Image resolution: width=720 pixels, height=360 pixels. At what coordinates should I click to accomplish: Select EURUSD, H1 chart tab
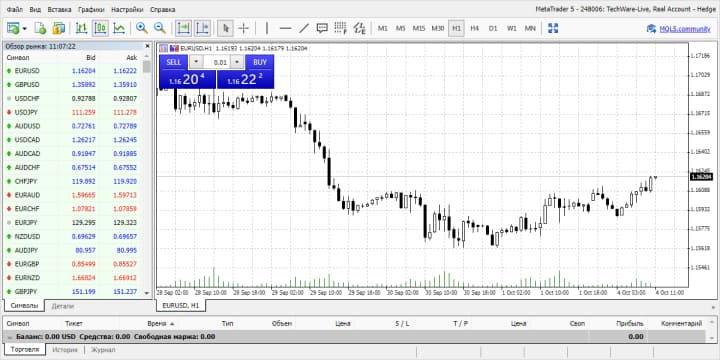click(181, 305)
